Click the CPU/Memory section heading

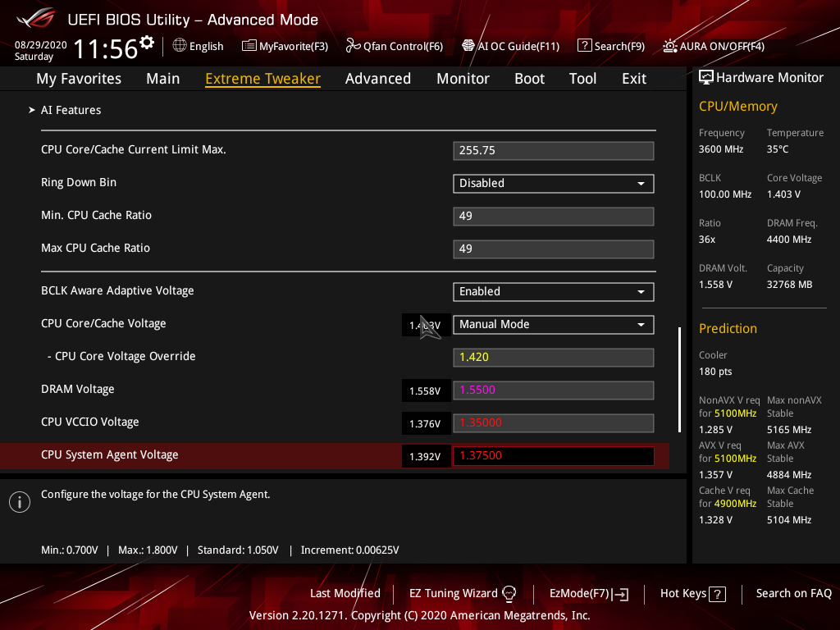pyautogui.click(x=737, y=106)
